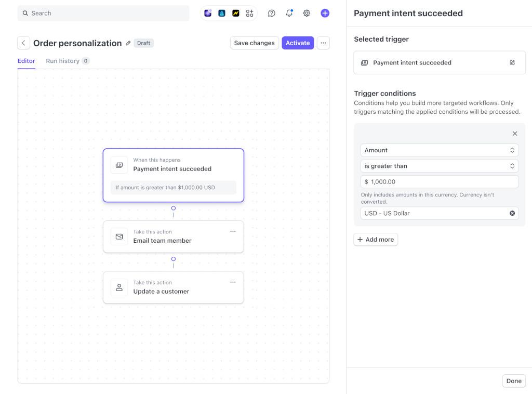Image resolution: width=532 pixels, height=394 pixels.
Task: Click connector circle below trigger node
Action: 174,208
